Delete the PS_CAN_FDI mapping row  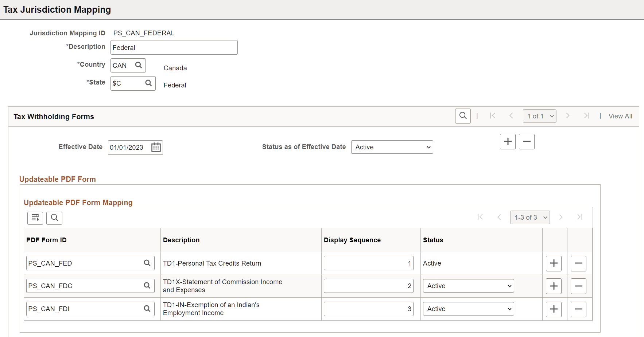pyautogui.click(x=578, y=309)
